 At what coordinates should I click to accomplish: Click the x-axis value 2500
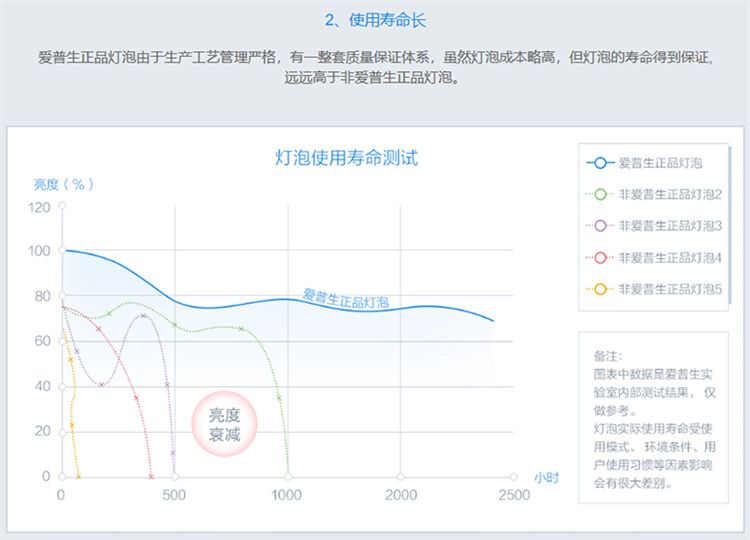[x=514, y=495]
